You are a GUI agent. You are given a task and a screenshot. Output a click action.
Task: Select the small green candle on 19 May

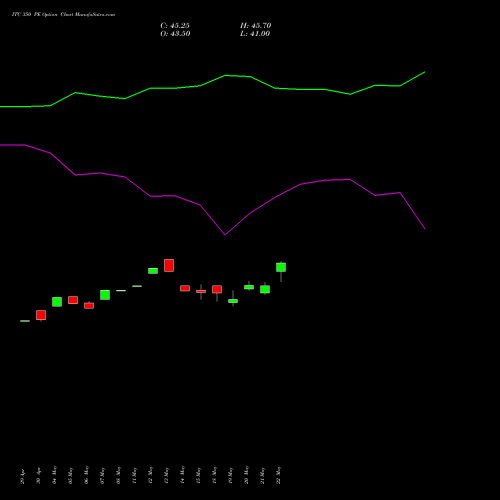pos(233,301)
